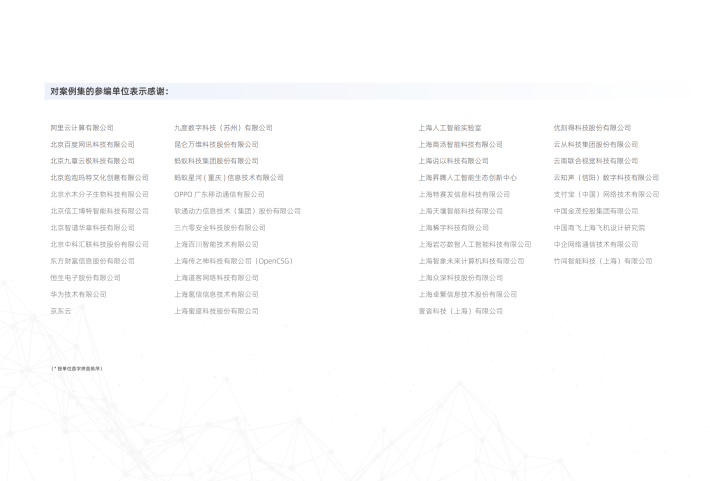The width and height of the screenshot is (710, 481).
Task: Click on 北京百度网讯科技有限公司
Action: pyautogui.click(x=92, y=144)
